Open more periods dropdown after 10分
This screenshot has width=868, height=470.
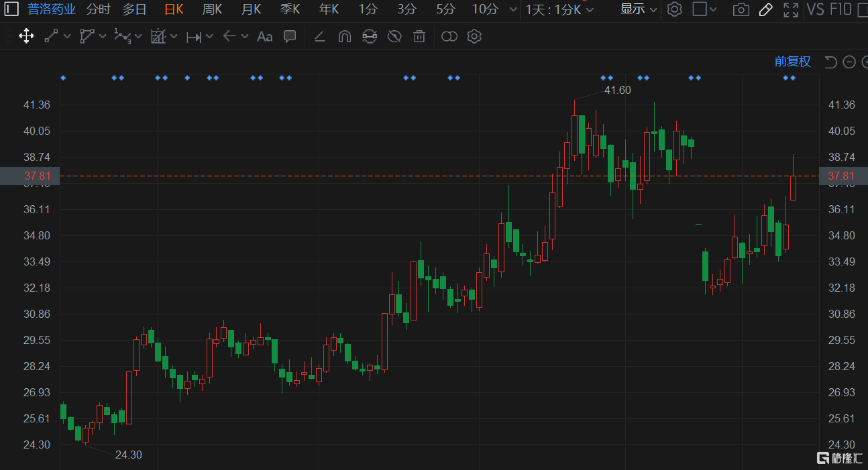pos(513,9)
